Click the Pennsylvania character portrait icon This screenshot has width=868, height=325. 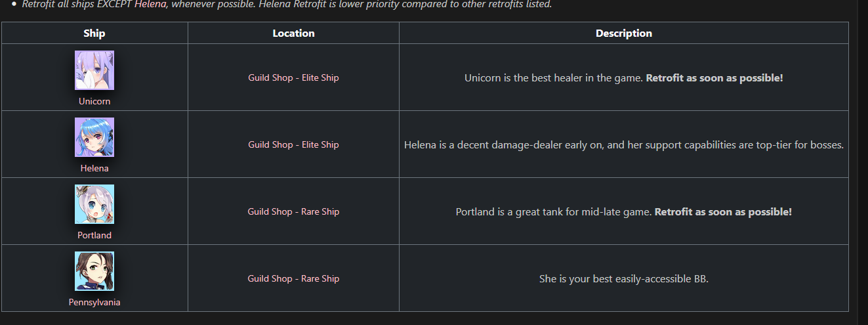tap(94, 271)
